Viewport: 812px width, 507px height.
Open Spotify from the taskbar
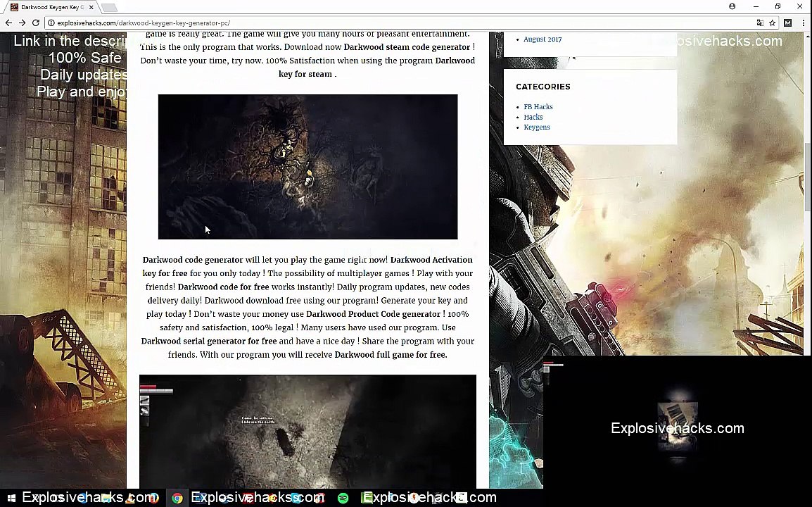coord(343,498)
